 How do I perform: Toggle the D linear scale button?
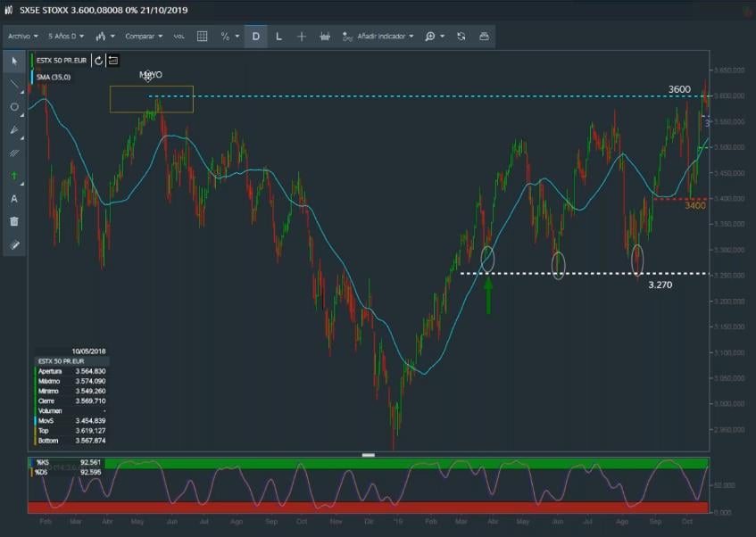point(256,37)
